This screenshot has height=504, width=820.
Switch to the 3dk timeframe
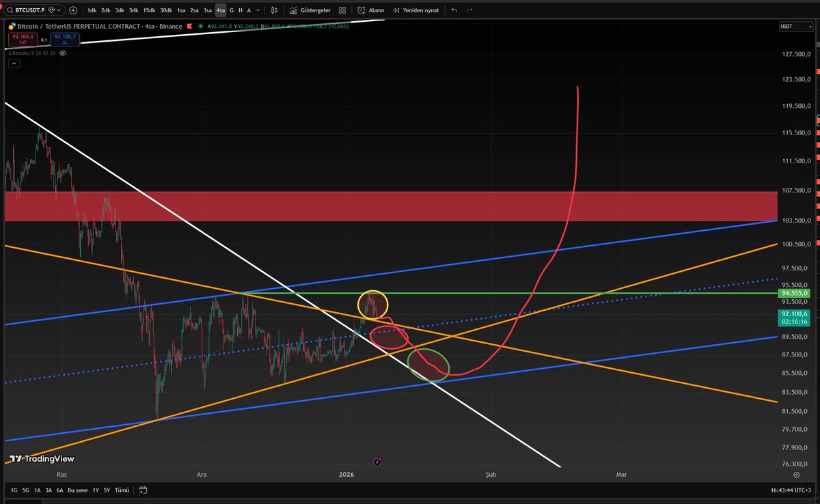tap(120, 10)
